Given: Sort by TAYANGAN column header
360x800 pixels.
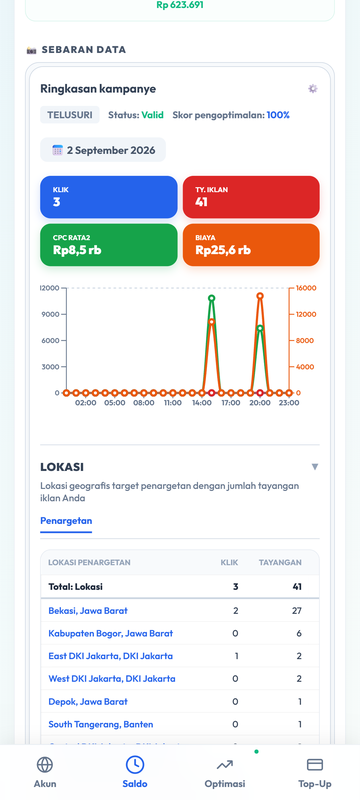Looking at the screenshot, I should 280,562.
